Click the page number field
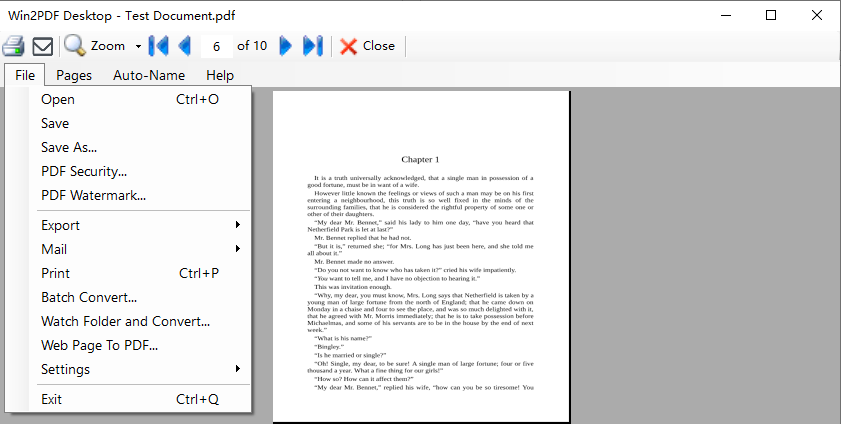The width and height of the screenshot is (841, 424). pyautogui.click(x=216, y=47)
